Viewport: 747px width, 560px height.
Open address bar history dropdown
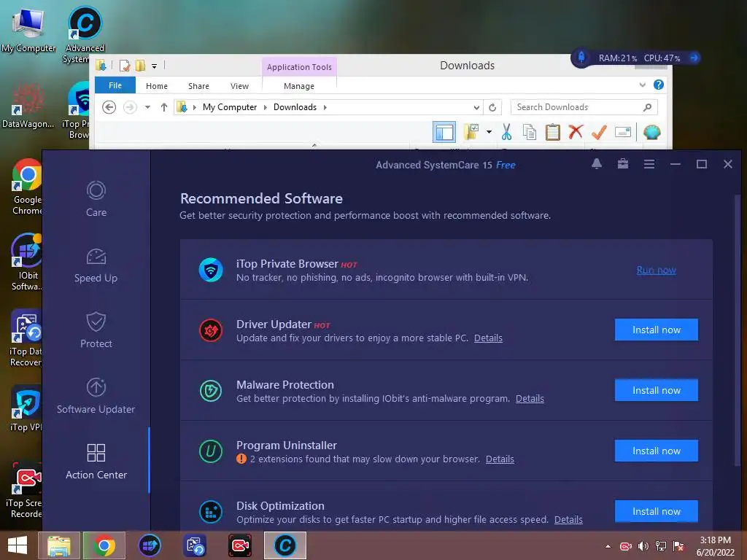(476, 108)
